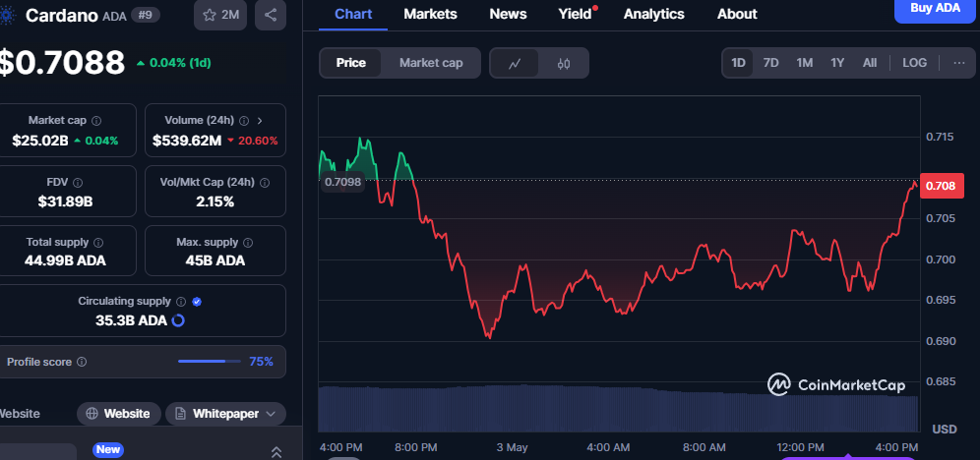Expand Volume (24h) details chevron
980x460 pixels.
pos(260,121)
